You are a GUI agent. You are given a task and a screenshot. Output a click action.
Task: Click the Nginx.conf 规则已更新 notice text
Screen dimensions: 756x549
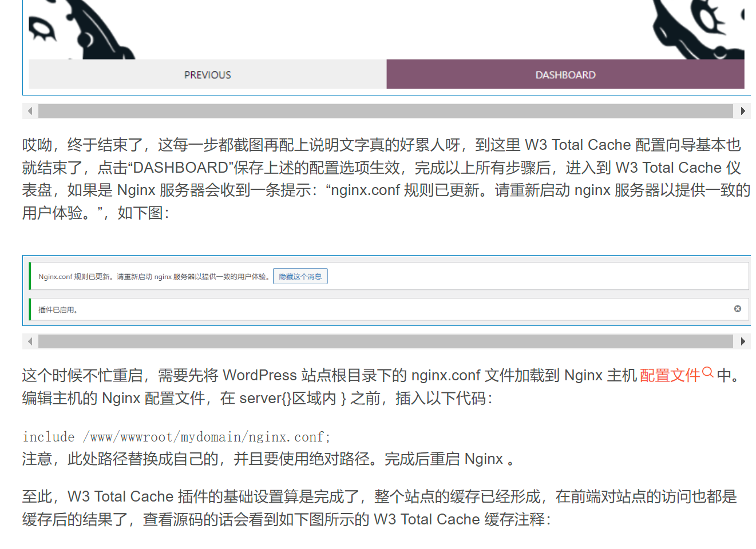coord(155,277)
